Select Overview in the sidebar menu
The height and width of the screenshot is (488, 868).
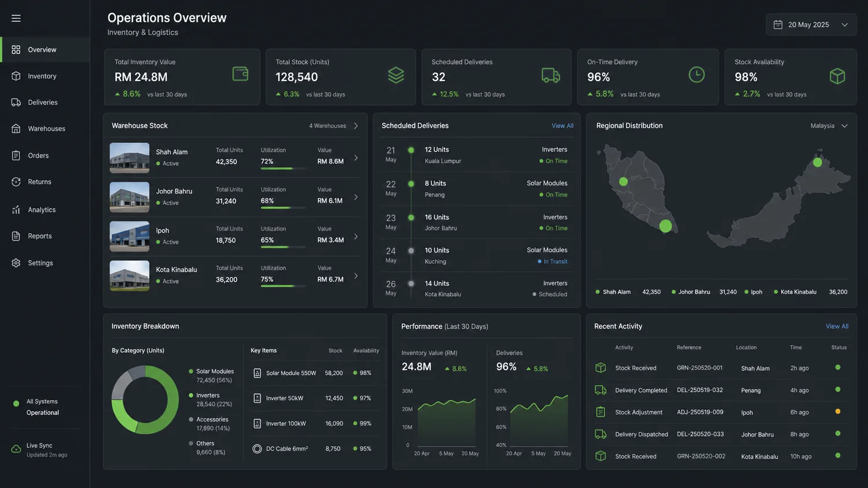coord(45,50)
